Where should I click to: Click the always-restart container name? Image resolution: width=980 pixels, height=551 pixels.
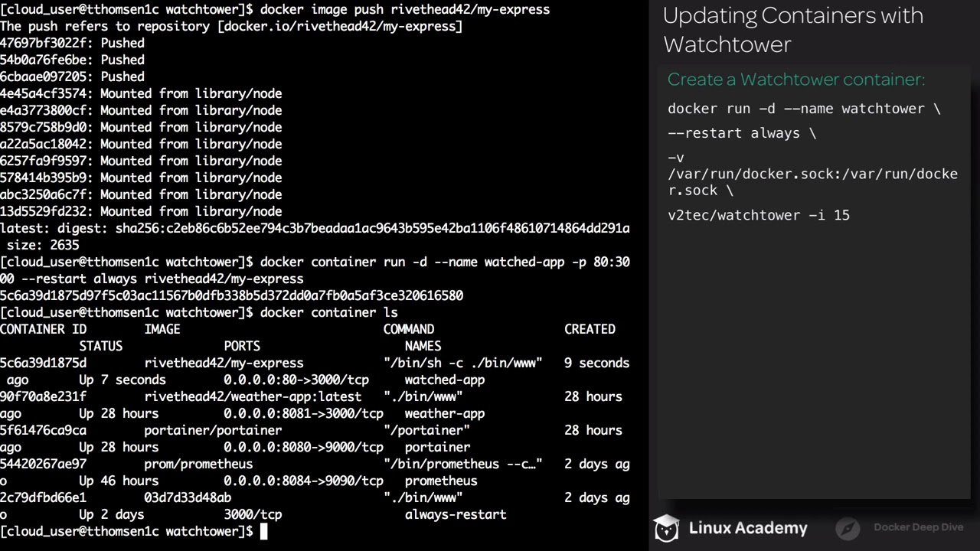pos(456,514)
